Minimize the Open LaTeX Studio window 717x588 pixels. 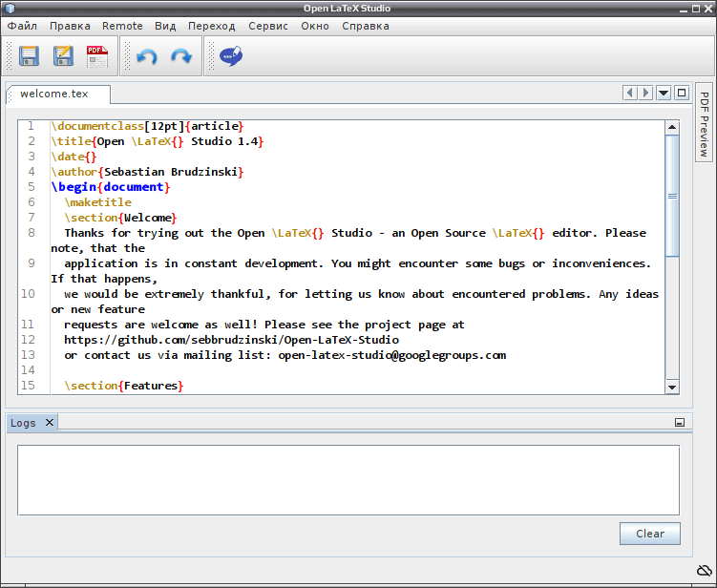click(x=684, y=9)
